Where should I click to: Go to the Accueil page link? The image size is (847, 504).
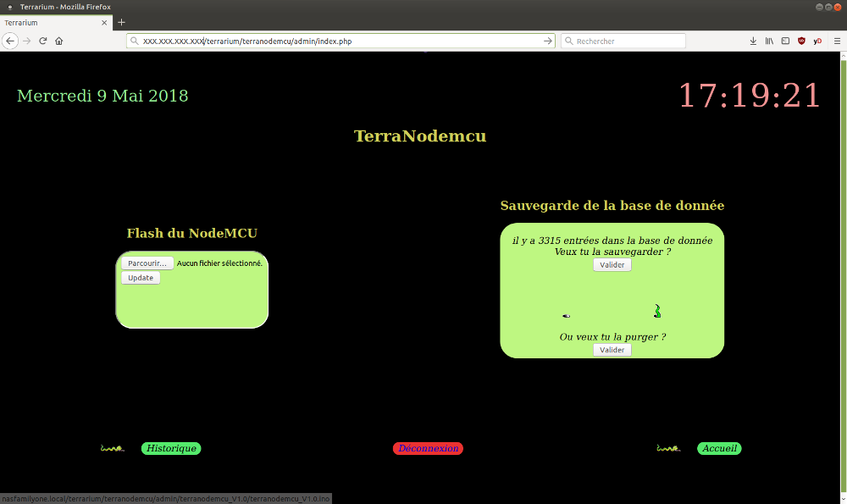pyautogui.click(x=719, y=449)
